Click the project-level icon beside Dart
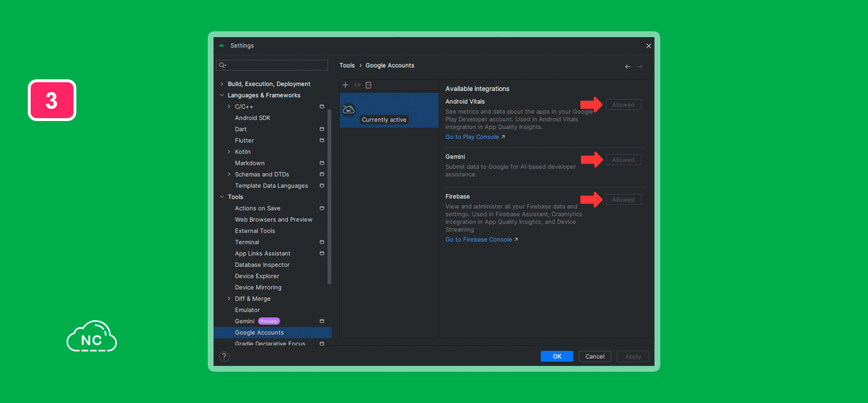The height and width of the screenshot is (403, 868). point(322,129)
